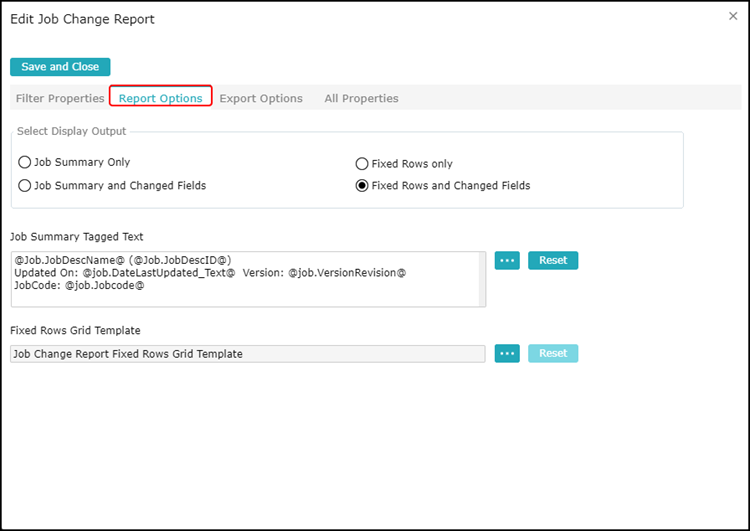The image size is (750, 531).
Task: Click the Select Display Output group label
Action: (71, 131)
